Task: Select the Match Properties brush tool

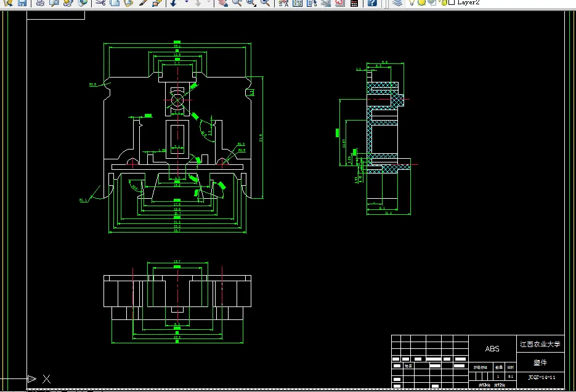Action: [x=144, y=2]
